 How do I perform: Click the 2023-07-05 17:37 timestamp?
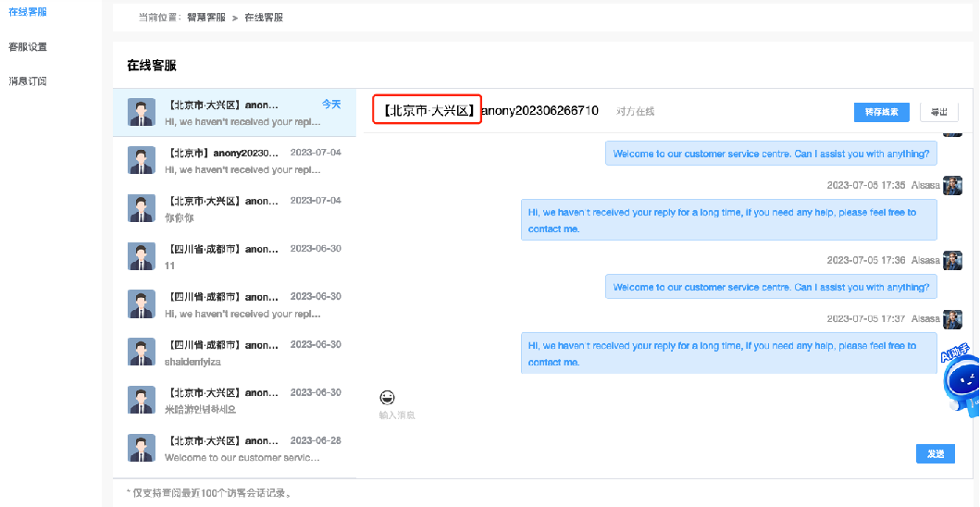point(865,319)
